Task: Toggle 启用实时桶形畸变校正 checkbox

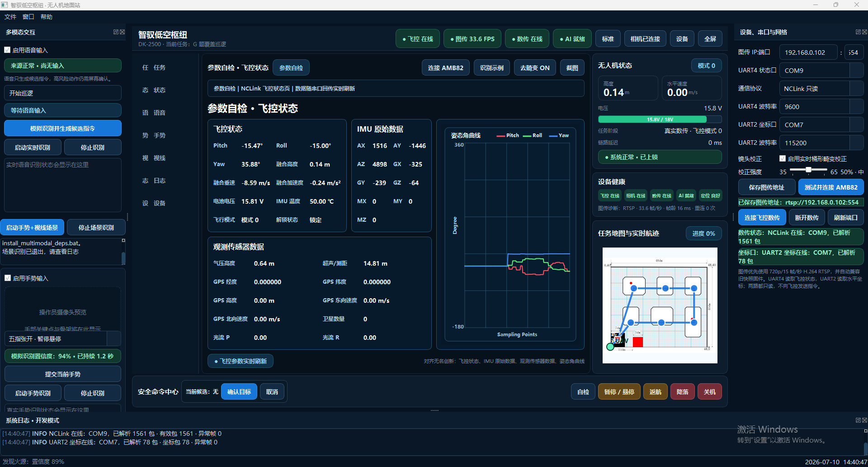Action: coord(783,159)
